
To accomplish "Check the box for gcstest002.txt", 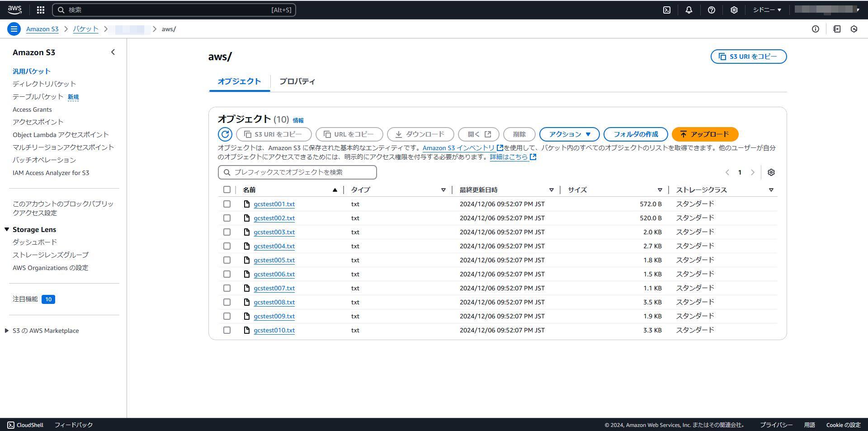I will (x=227, y=218).
